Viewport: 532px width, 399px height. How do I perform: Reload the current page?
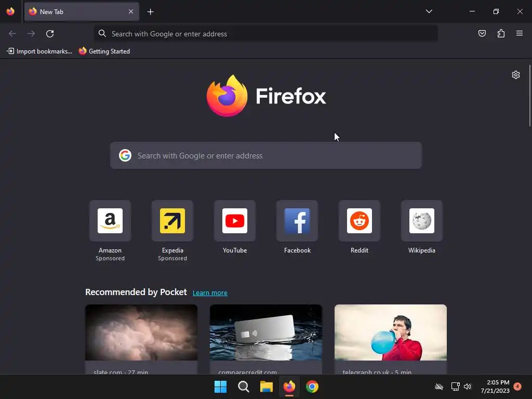pyautogui.click(x=50, y=34)
